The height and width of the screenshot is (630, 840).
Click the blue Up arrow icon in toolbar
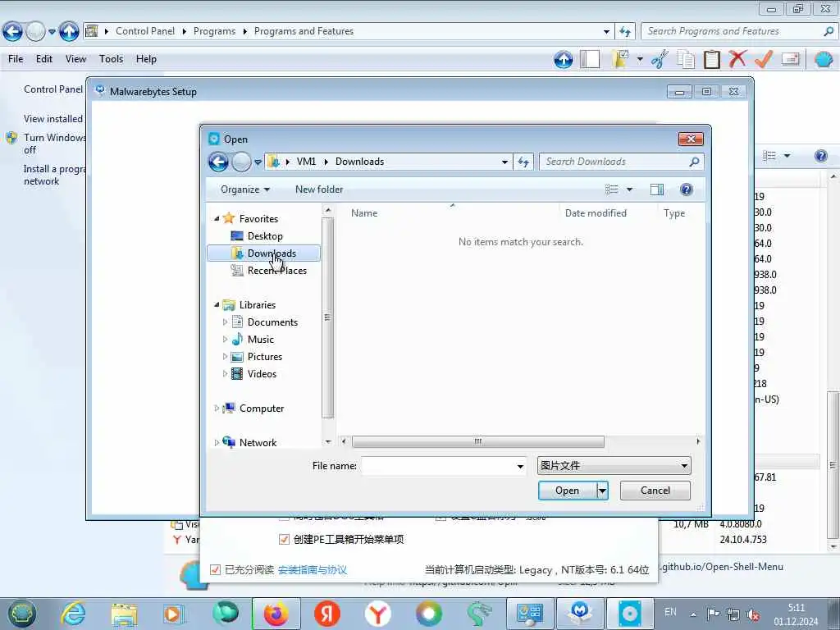click(x=563, y=59)
